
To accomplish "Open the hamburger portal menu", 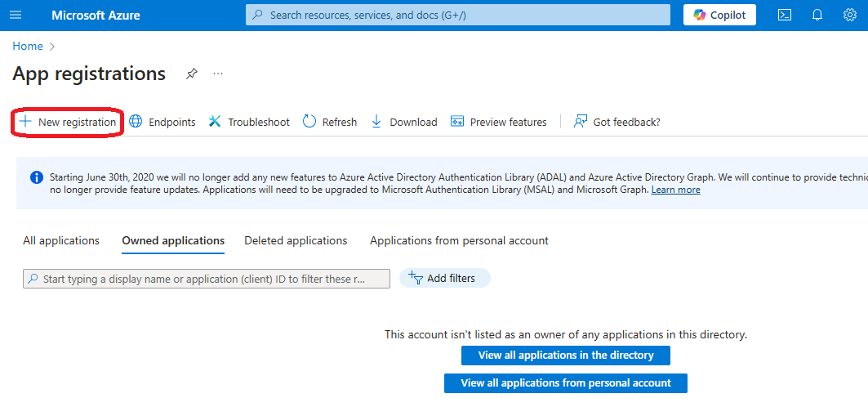I will click(16, 16).
